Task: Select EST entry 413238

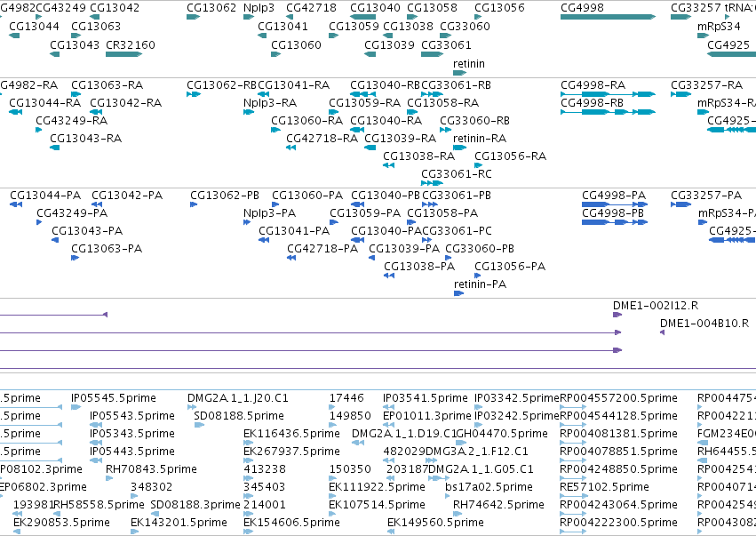Action: click(x=265, y=469)
